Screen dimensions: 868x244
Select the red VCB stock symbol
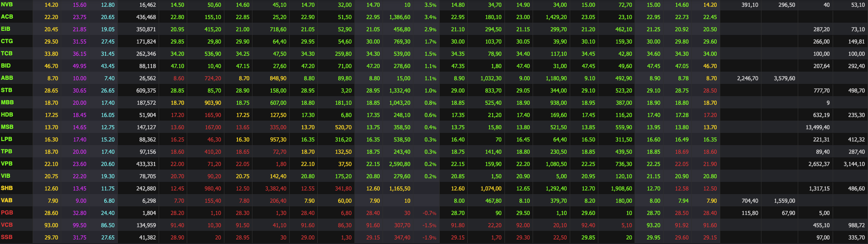point(7,225)
